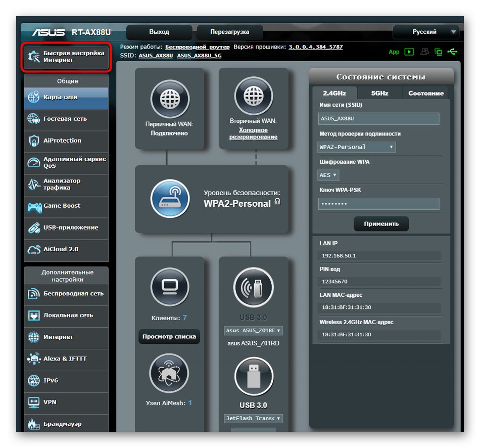The image size is (480, 448).
Task: Click the Game Boost gamepad icon
Action: [x=34, y=207]
